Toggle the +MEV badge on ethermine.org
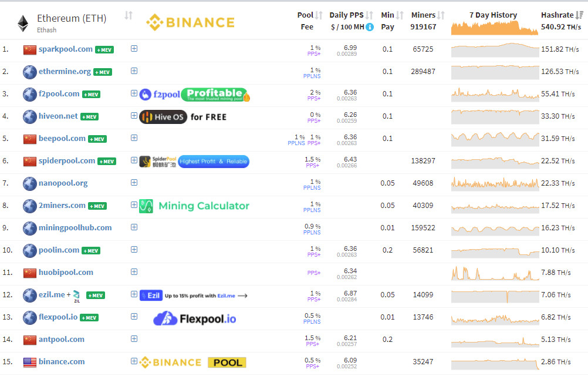588x376 pixels. click(104, 72)
